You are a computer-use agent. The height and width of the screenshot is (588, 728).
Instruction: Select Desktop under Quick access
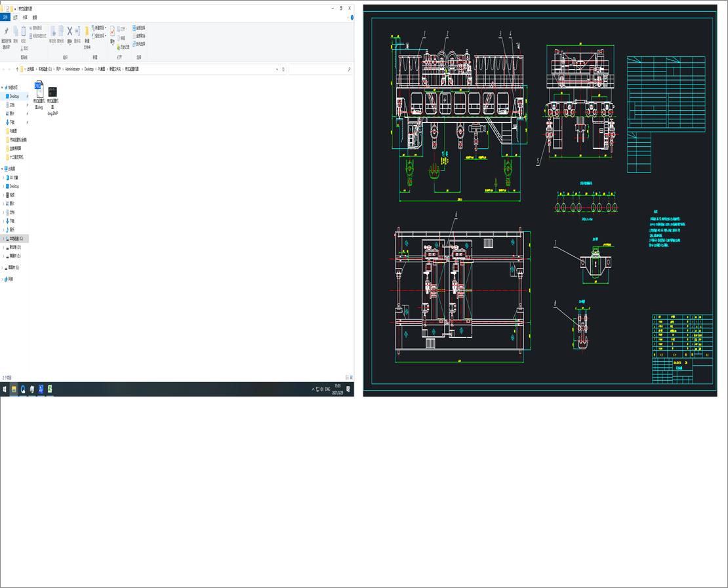tap(14, 96)
